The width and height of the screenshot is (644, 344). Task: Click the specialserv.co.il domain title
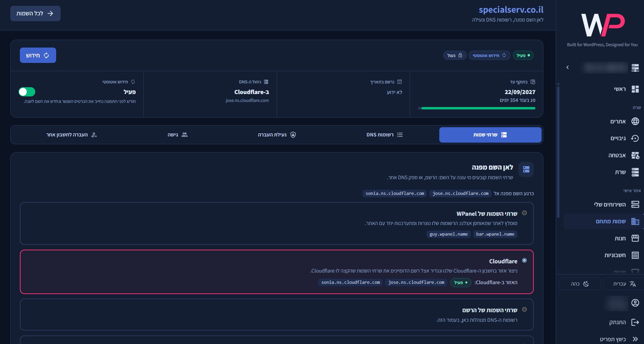pos(511,10)
